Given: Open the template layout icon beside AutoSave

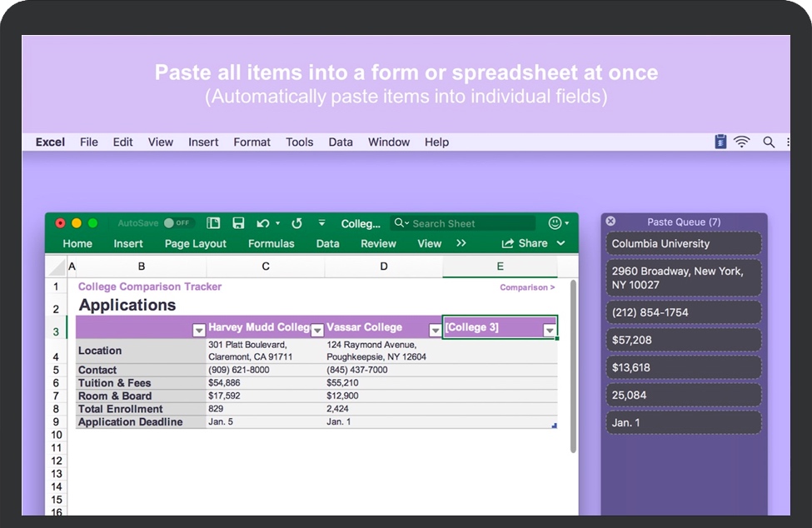Looking at the screenshot, I should pos(214,223).
